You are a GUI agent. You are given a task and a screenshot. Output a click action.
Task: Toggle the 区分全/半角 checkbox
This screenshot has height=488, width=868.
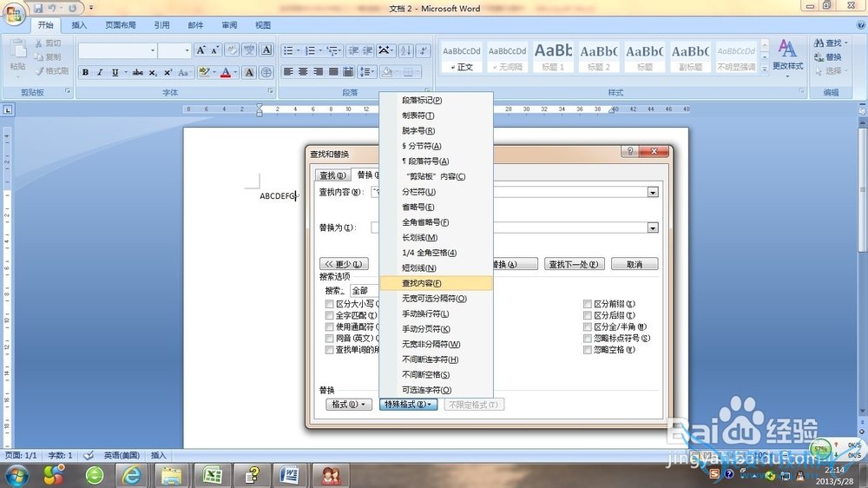pyautogui.click(x=589, y=327)
